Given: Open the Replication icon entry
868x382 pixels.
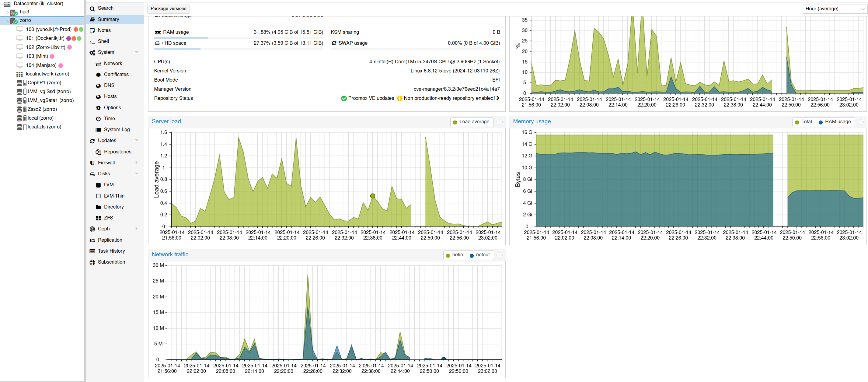Looking at the screenshot, I should coord(92,240).
